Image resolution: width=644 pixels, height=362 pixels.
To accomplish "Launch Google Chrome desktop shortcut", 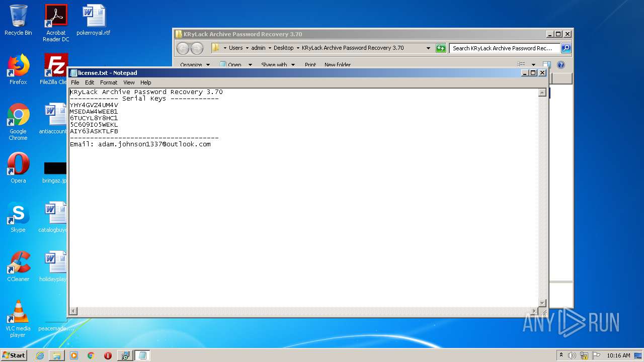I will [x=18, y=122].
